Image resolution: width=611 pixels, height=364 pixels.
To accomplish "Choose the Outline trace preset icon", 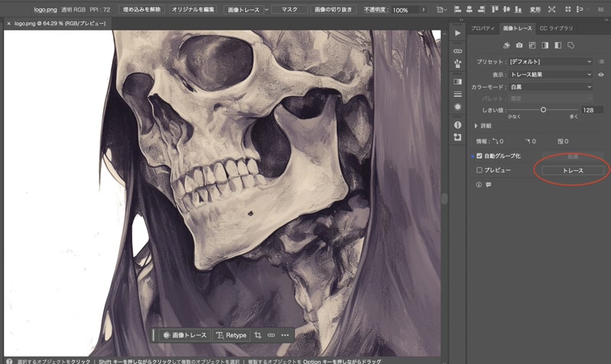I will point(571,46).
